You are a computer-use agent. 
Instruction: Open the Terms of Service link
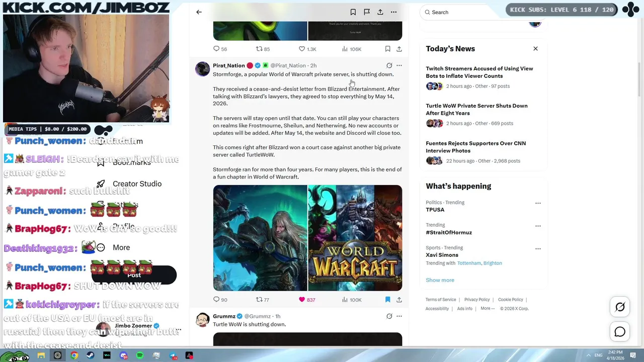pos(441,300)
